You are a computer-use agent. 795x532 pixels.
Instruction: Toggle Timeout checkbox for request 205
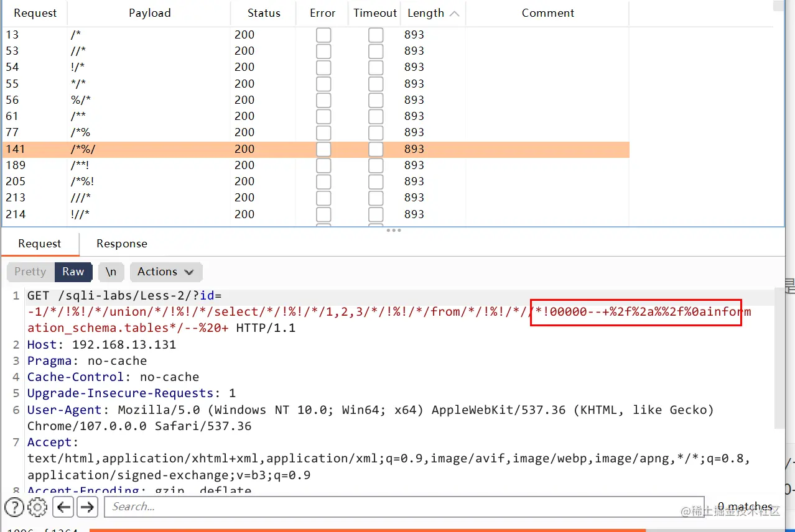click(x=376, y=181)
